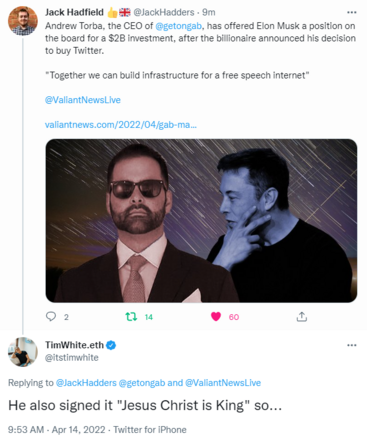Open the @getongab mention in the tweet text
367x436 pixels.
pos(178,26)
